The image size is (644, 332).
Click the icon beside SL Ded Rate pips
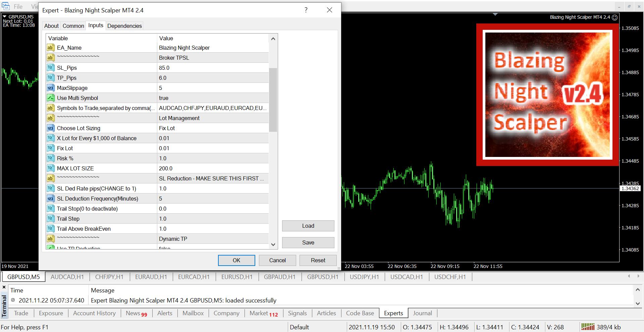coord(50,188)
